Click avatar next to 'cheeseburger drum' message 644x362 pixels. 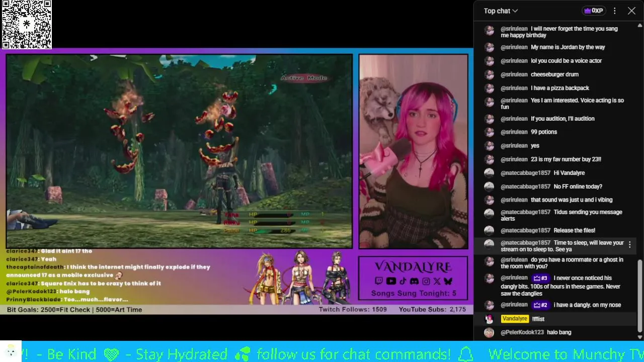(489, 74)
